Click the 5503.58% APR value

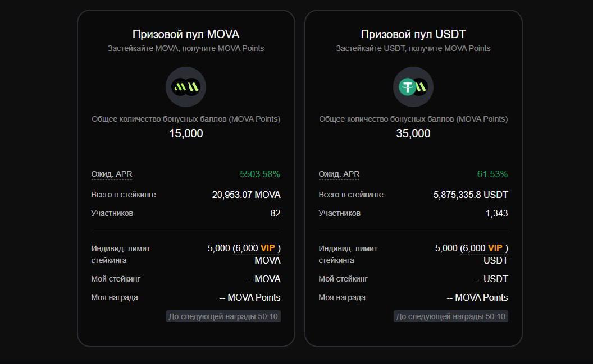pos(260,174)
